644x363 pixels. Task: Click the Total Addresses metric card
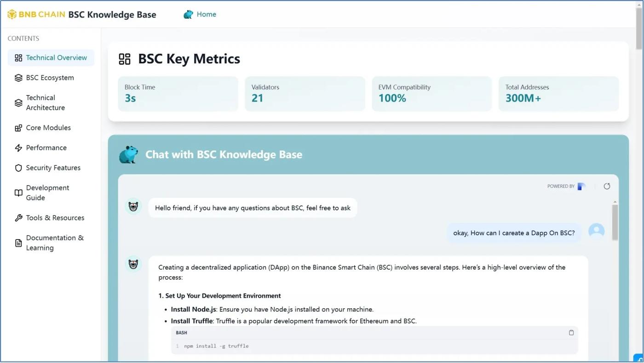click(558, 94)
